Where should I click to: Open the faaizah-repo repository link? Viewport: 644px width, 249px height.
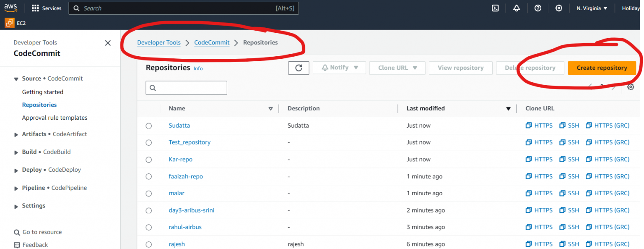click(186, 176)
